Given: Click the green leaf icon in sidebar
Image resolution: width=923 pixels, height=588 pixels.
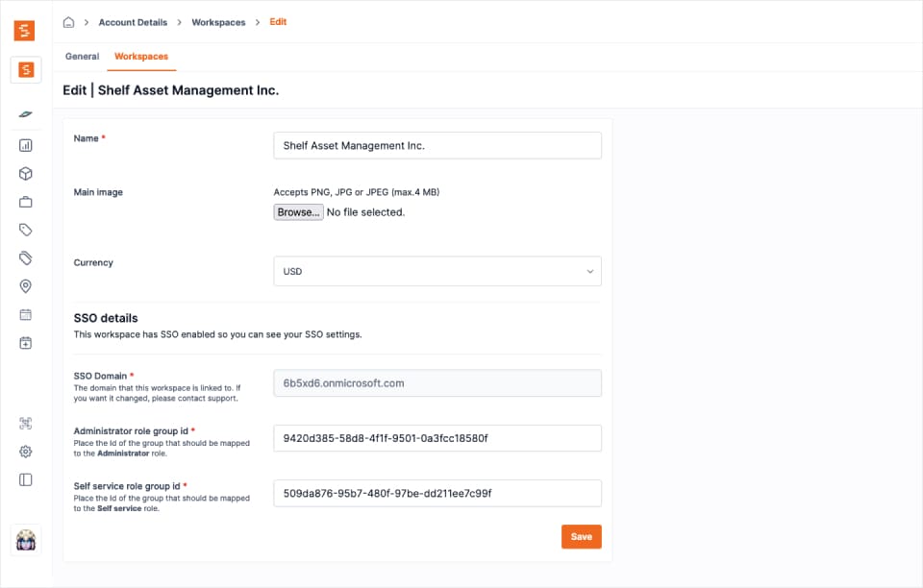Looking at the screenshot, I should tap(25, 114).
